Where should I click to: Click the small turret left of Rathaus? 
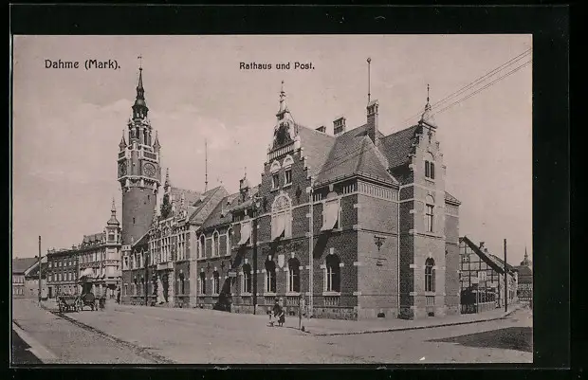(x=113, y=220)
